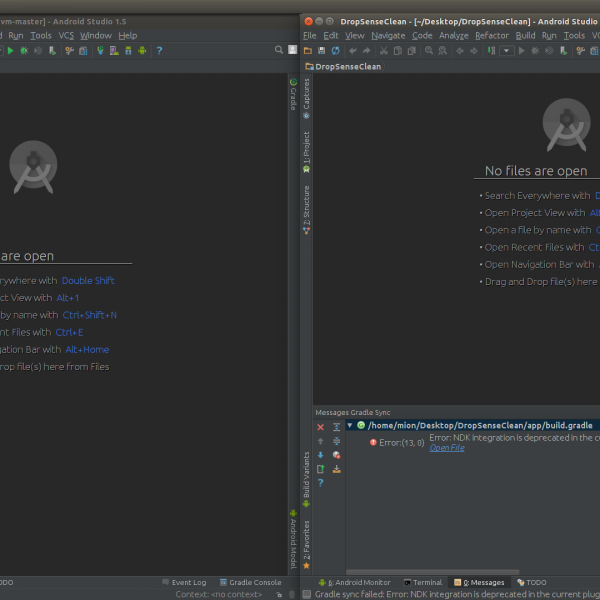600x600 pixels.
Task: Click Back navigation arrow in DropSenseClean toolbar
Action: tap(460, 51)
